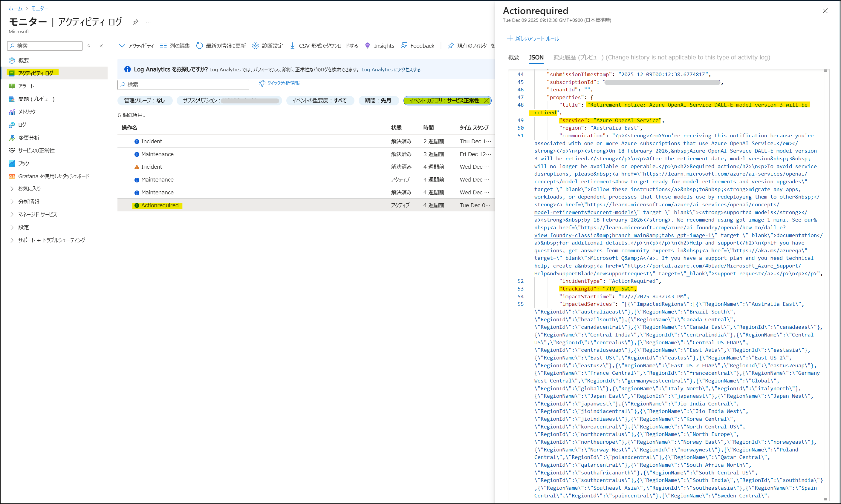Remove the イベント カテゴリ filter with its X
The height and width of the screenshot is (504, 841).
pyautogui.click(x=486, y=101)
